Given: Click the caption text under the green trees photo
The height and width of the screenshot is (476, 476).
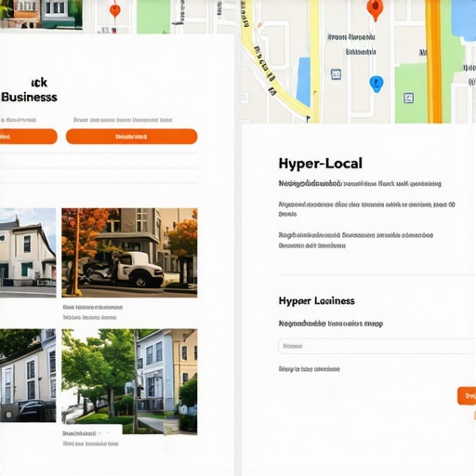Looking at the screenshot, I should [x=90, y=439].
